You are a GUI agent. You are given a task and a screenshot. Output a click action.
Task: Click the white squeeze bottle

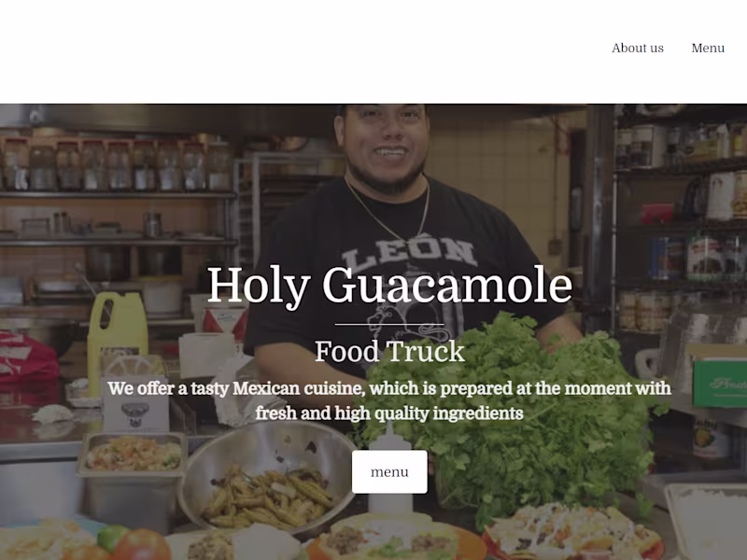(389, 469)
